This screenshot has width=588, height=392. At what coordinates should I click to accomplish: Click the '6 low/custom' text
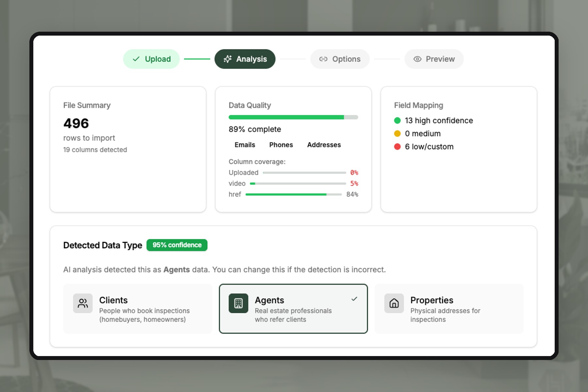tap(429, 147)
